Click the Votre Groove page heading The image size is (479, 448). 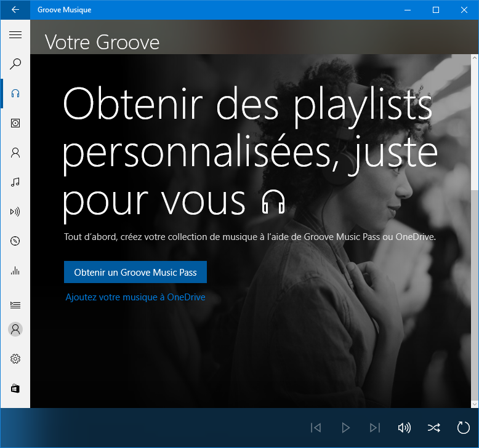102,42
